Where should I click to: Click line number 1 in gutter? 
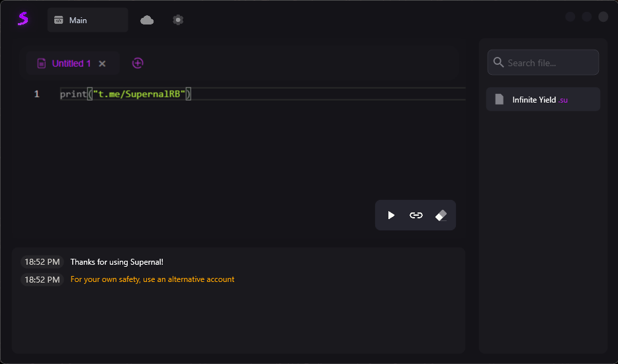coord(36,94)
